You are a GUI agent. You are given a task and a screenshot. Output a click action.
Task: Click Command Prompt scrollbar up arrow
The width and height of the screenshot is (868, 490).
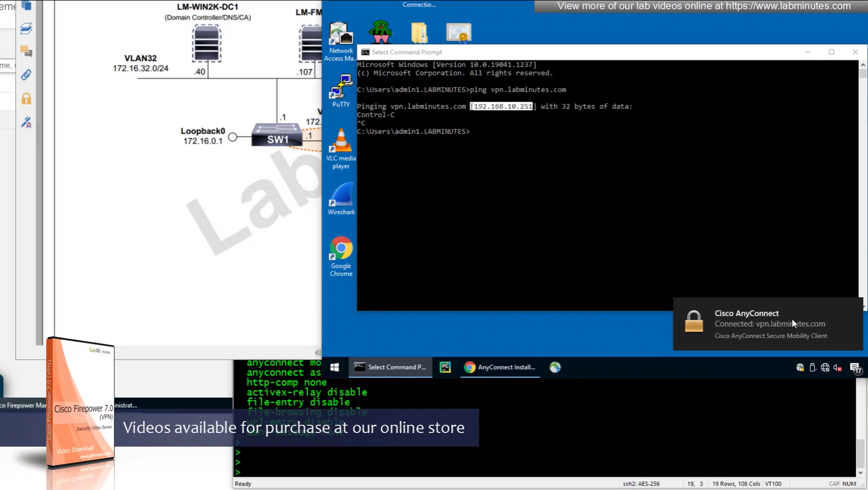point(863,65)
